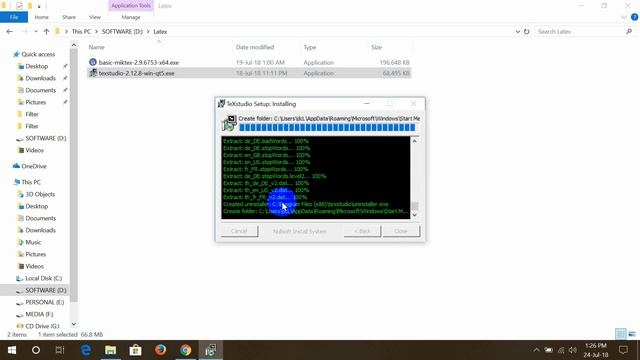Open Cortana search circle on taskbar

coord(36,350)
